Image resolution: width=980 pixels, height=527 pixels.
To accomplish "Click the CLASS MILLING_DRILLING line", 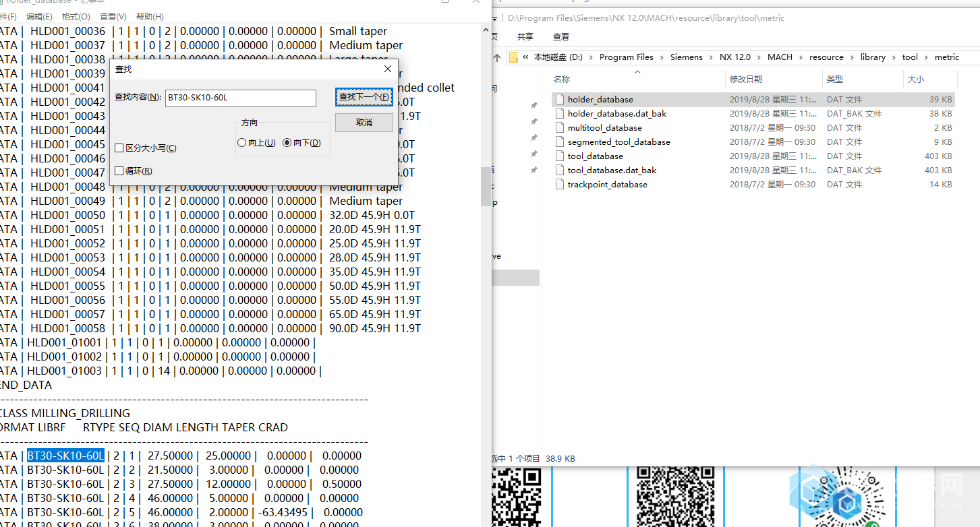I will (65, 413).
